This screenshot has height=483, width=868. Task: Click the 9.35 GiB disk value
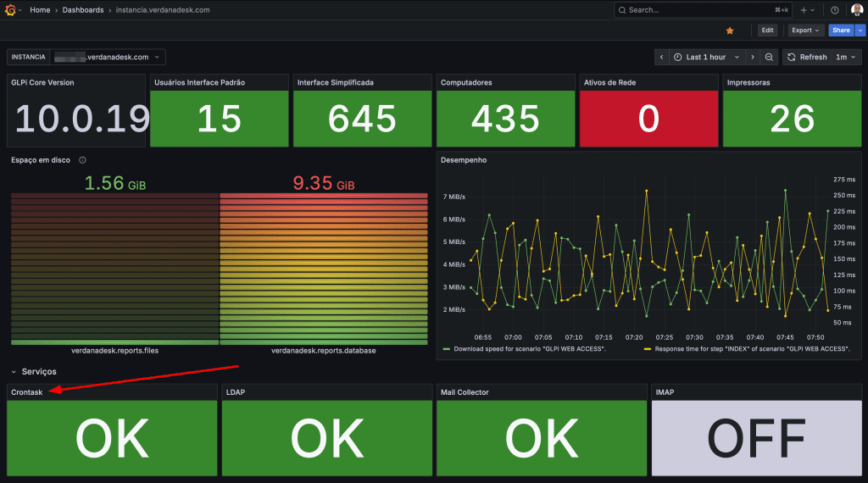click(x=324, y=183)
